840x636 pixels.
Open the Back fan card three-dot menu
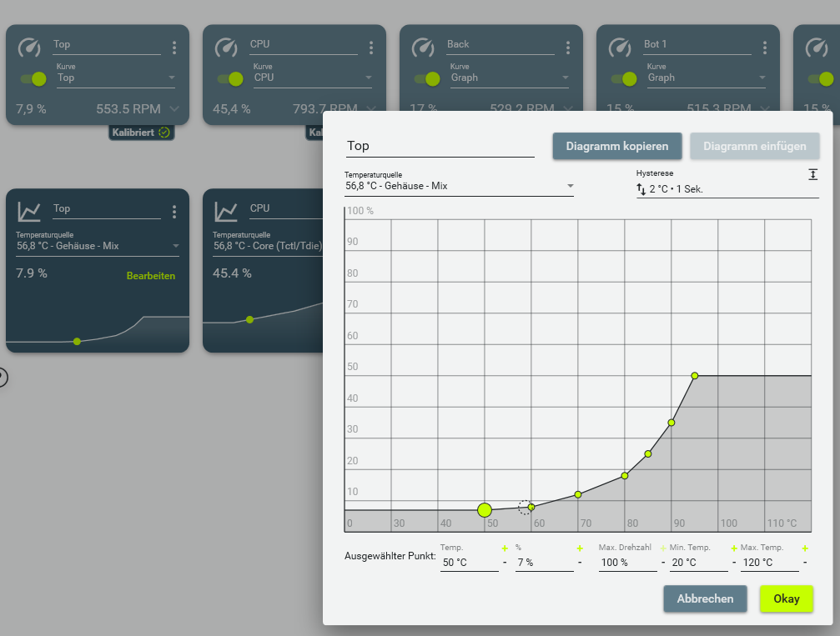pos(568,48)
